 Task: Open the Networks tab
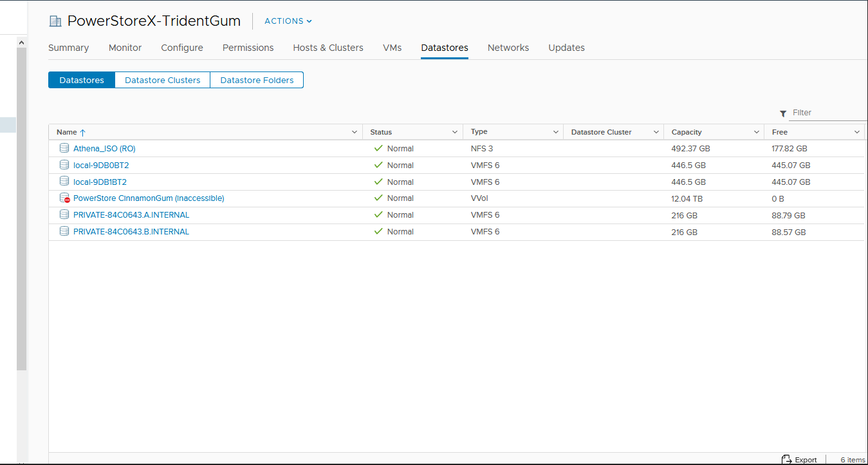coord(508,48)
